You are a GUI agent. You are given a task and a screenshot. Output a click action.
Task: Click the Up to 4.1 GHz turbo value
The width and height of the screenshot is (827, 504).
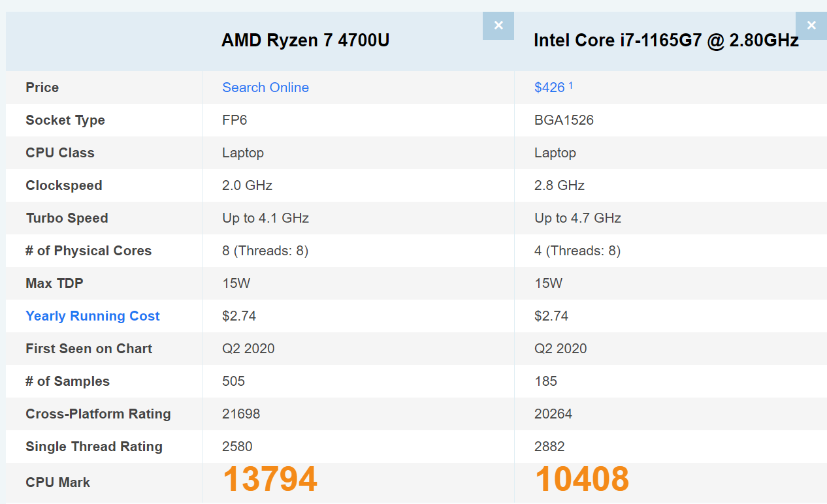click(265, 218)
